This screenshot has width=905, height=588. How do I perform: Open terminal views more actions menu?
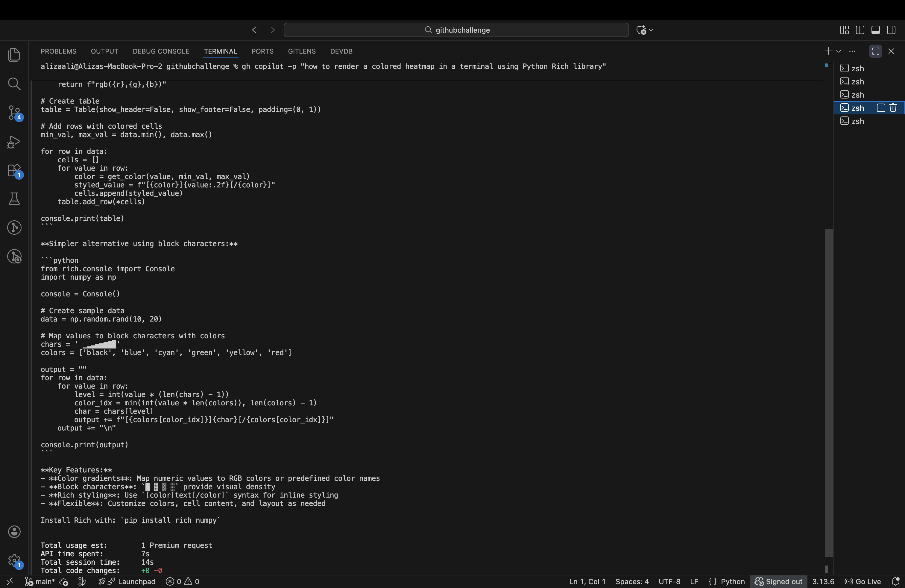[x=853, y=51]
